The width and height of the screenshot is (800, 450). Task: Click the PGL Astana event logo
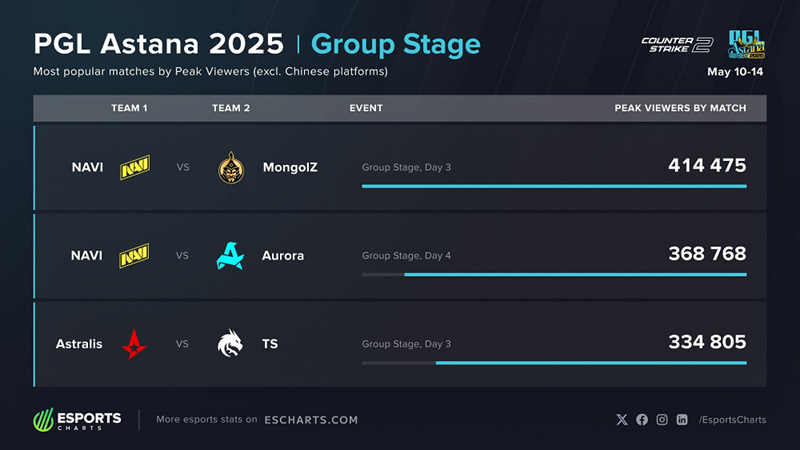pyautogui.click(x=746, y=44)
